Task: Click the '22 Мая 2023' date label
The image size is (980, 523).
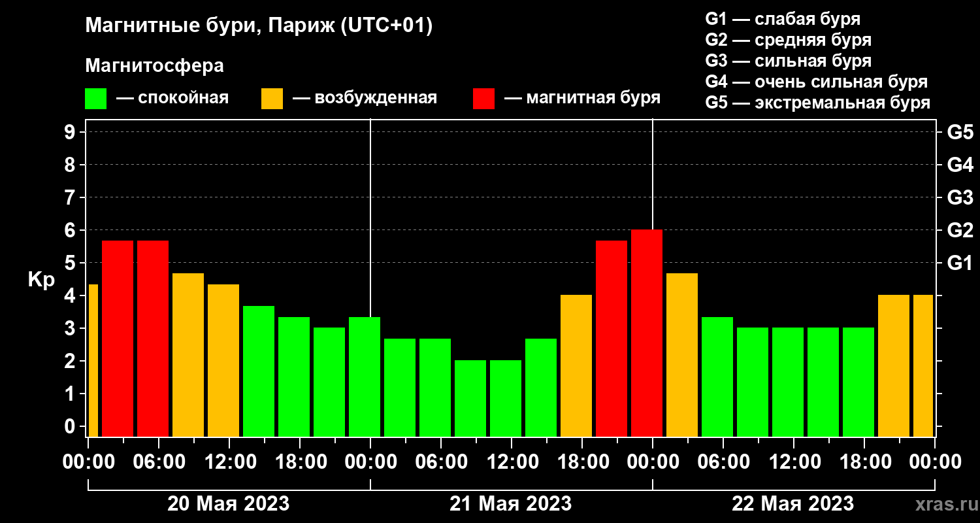Action: pos(792,504)
